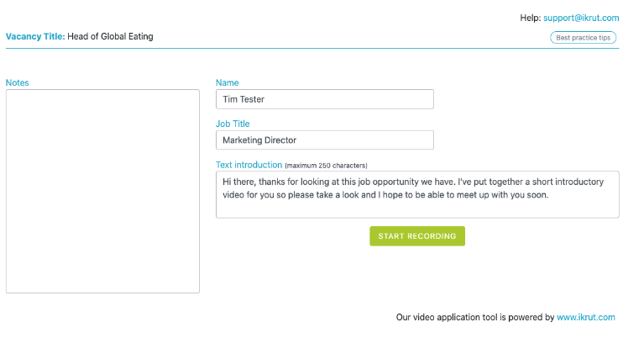644x338 pixels.
Task: Click the maximum 250 characters hint
Action: 326,166
